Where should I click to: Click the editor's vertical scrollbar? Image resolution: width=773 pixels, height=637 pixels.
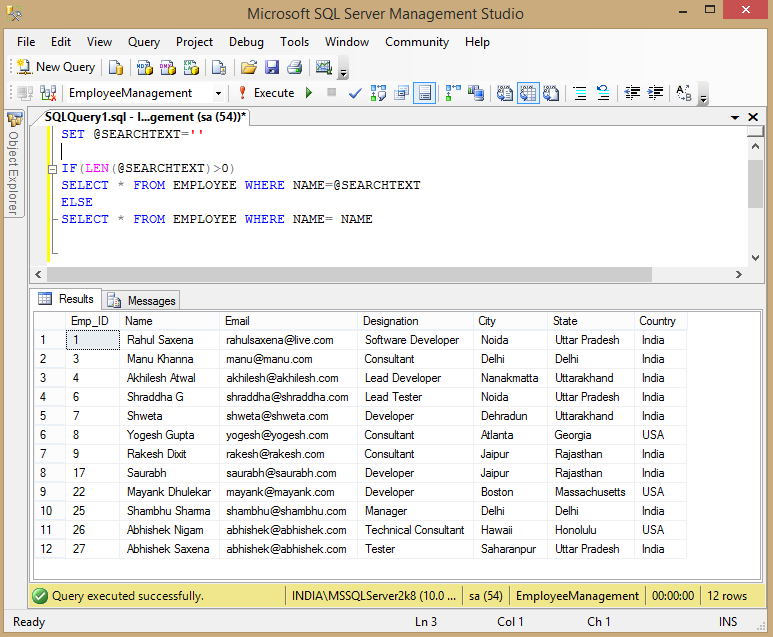point(756,185)
